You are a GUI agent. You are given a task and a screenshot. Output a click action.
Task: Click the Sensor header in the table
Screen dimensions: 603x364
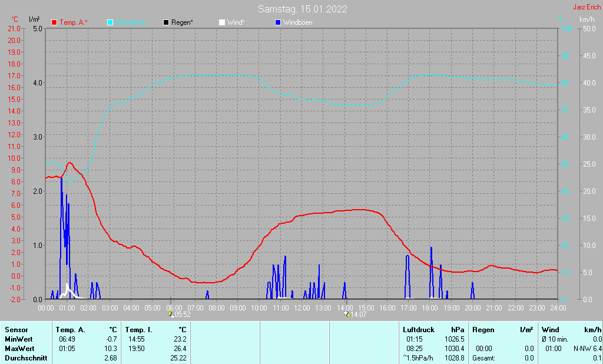point(16,330)
